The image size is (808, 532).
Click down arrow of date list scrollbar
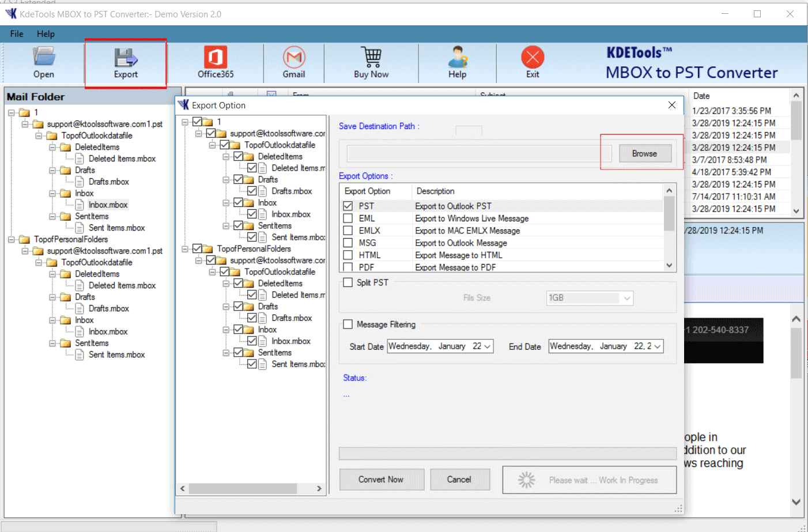click(796, 210)
